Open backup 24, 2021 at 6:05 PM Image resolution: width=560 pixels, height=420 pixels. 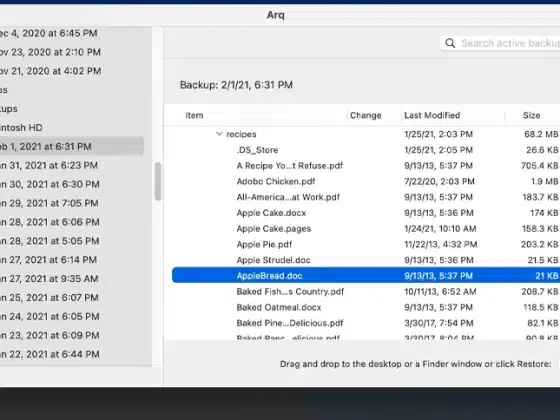pyautogui.click(x=50, y=316)
